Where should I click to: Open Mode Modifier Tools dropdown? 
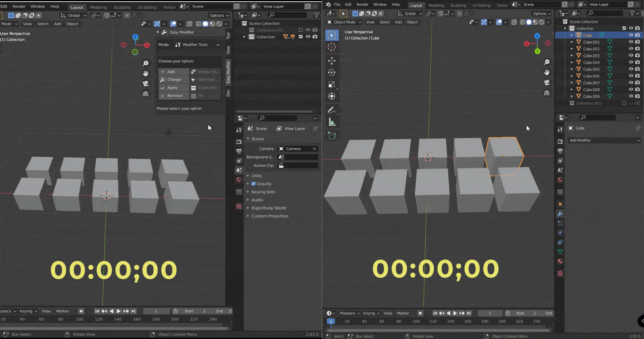(x=198, y=45)
